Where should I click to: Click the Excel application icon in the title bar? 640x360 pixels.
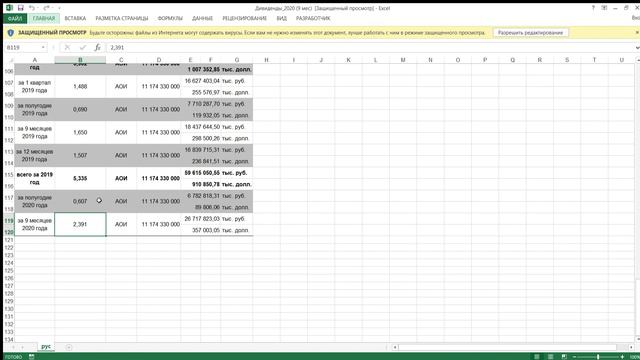(9, 8)
